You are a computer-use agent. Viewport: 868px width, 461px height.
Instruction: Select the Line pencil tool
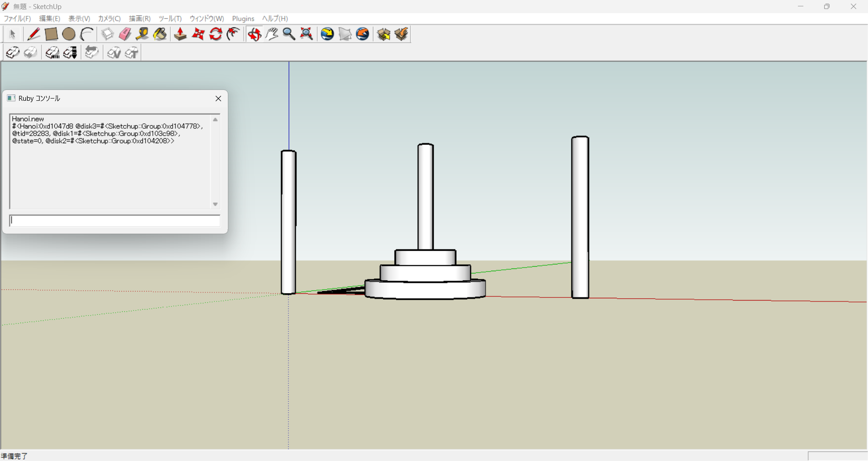click(33, 34)
